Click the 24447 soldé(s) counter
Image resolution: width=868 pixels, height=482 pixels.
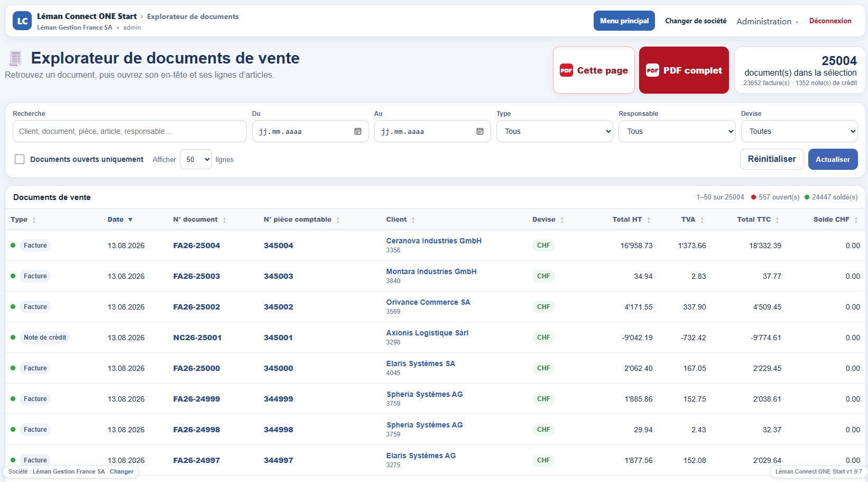[x=831, y=197]
